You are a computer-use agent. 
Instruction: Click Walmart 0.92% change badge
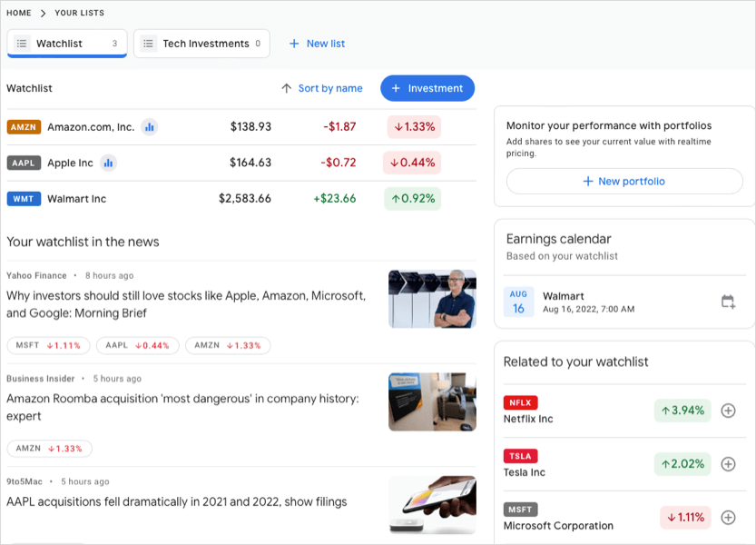413,199
